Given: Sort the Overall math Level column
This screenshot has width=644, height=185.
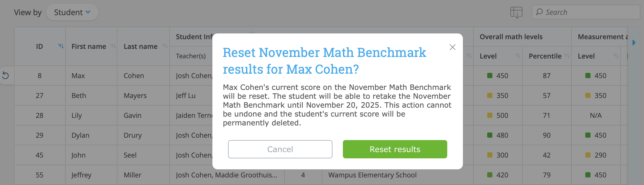Looking at the screenshot, I should tap(517, 56).
